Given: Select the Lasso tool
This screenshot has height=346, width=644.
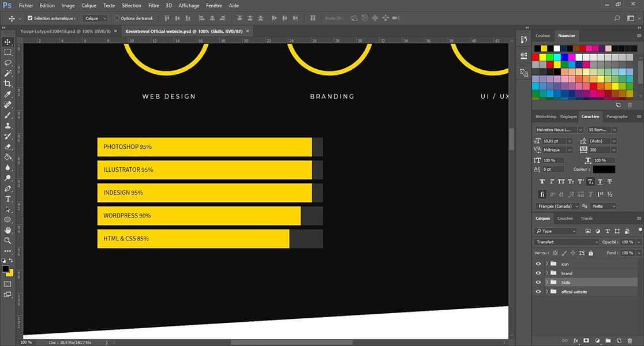Looking at the screenshot, I should tap(8, 63).
